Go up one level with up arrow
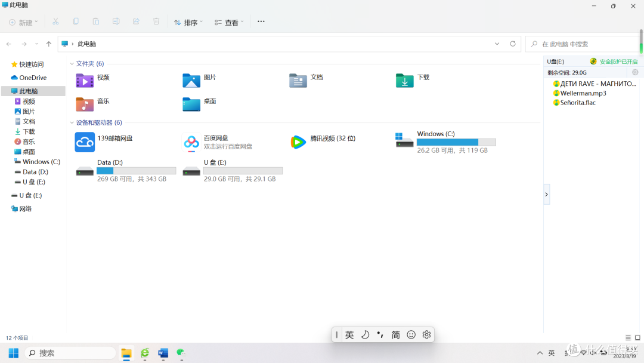644x363 pixels. click(x=49, y=44)
